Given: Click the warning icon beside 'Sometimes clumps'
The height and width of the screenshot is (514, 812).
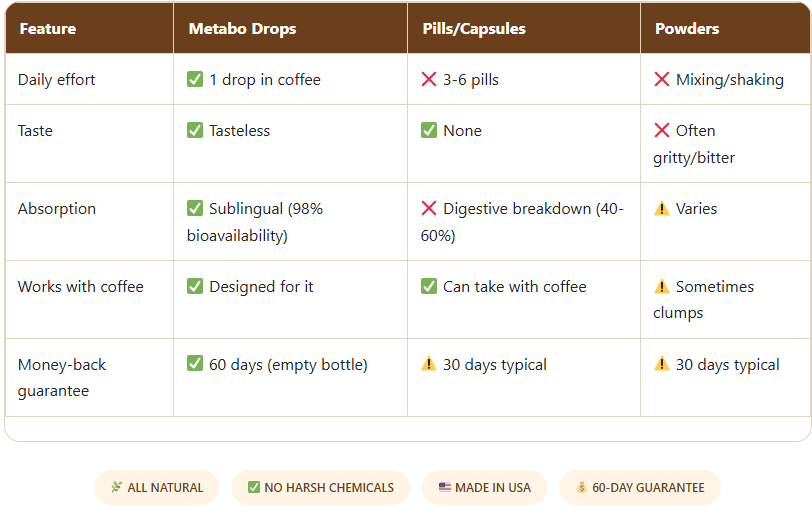Looking at the screenshot, I should pyautogui.click(x=662, y=286).
